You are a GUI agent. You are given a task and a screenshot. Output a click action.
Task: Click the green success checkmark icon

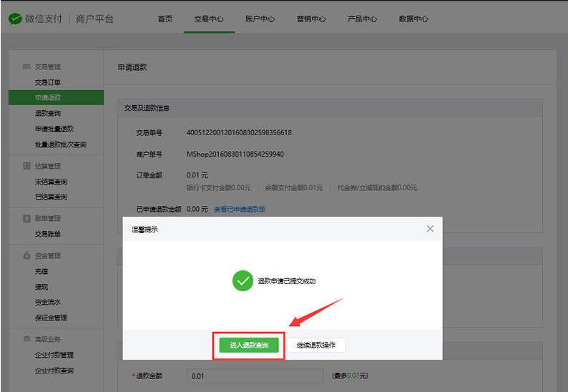(243, 281)
